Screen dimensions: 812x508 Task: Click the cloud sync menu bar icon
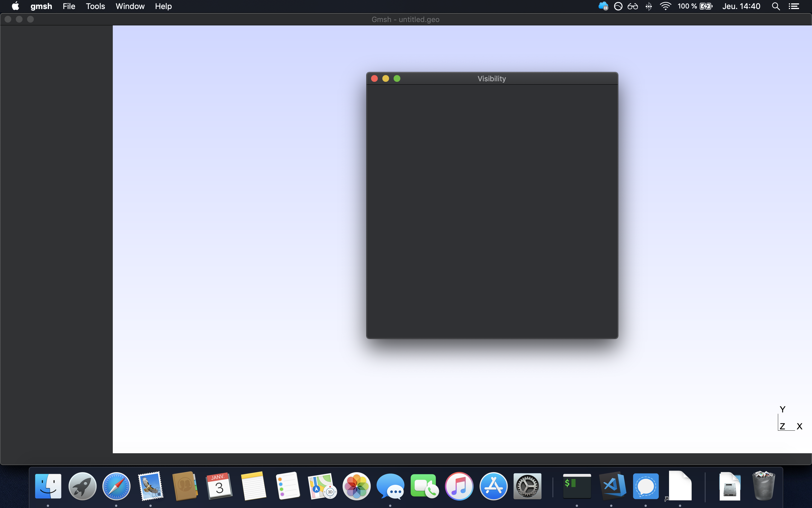[x=603, y=6]
